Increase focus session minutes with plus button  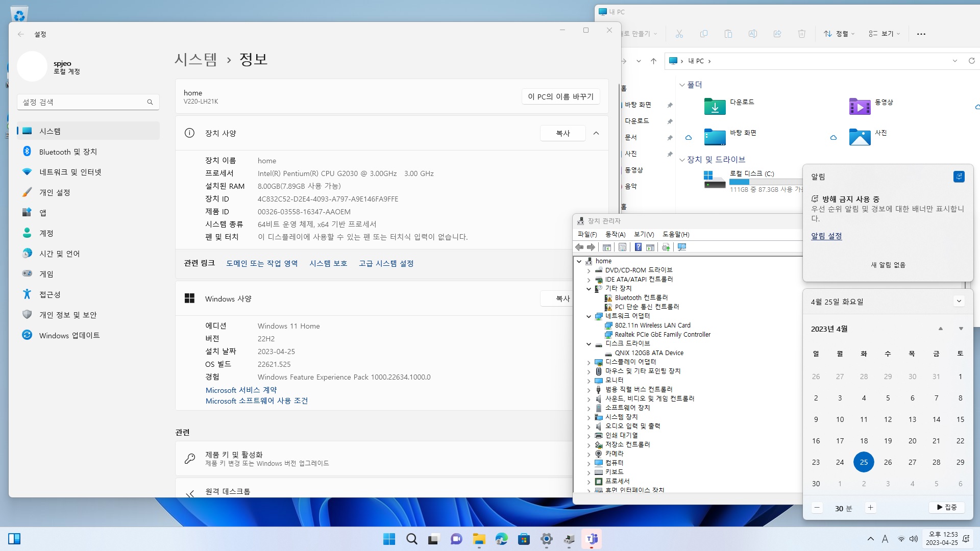[x=870, y=508]
